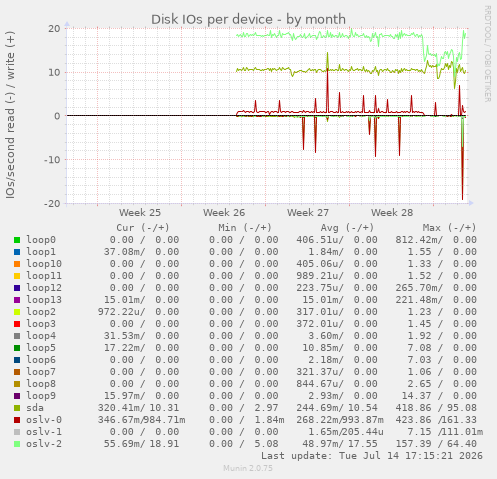Screen dimensions: 497x479
Task: Select the oslv-2 legend label
Action: tap(44, 444)
